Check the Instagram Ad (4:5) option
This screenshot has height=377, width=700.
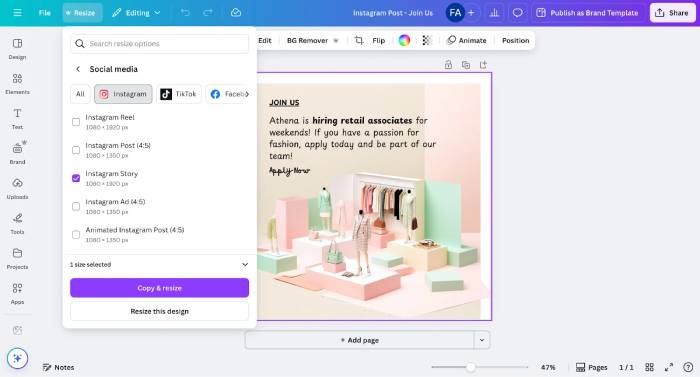(76, 206)
